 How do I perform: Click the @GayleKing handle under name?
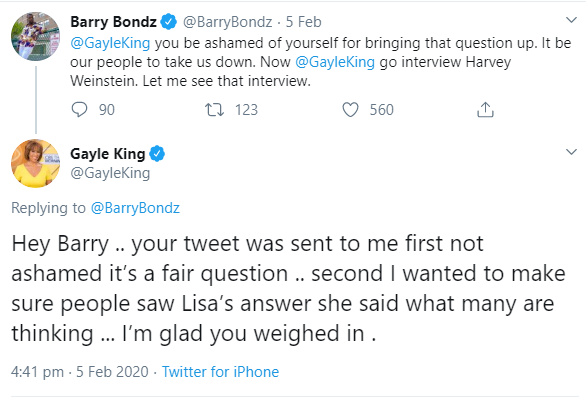coord(110,173)
